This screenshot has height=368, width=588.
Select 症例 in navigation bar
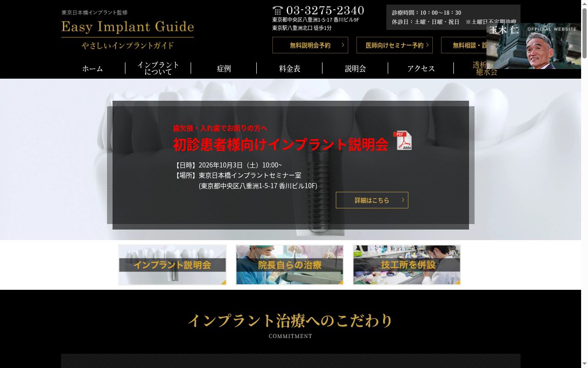tap(224, 69)
